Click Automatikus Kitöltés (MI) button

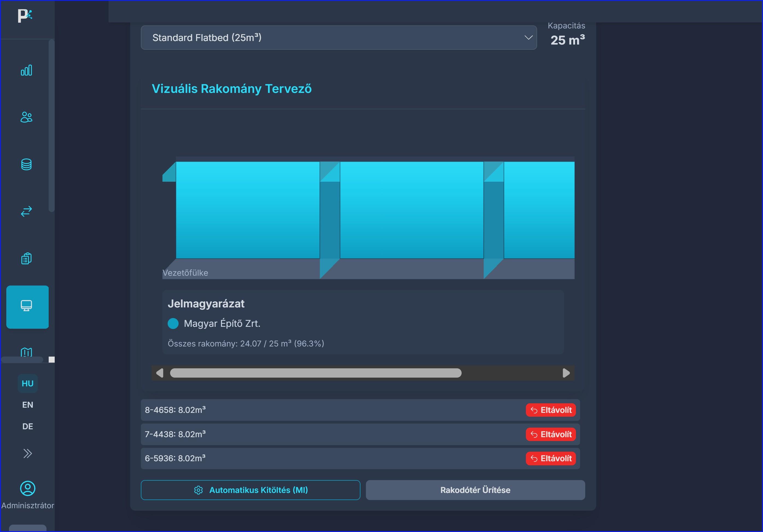point(250,490)
